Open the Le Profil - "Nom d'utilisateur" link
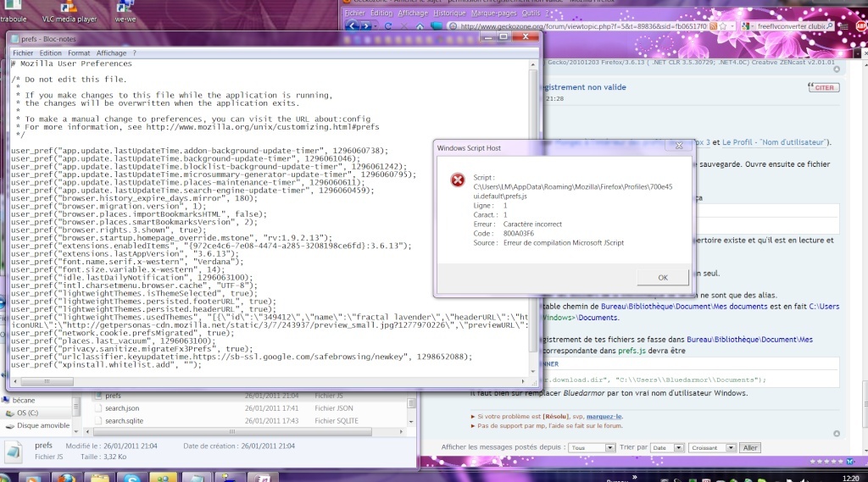Viewport: 868px width, 482px height. click(776, 142)
